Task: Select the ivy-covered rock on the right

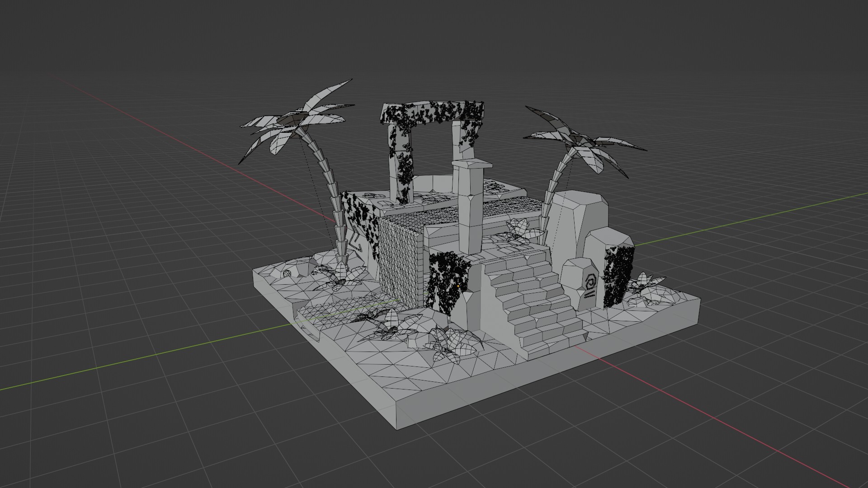Action: click(x=615, y=271)
